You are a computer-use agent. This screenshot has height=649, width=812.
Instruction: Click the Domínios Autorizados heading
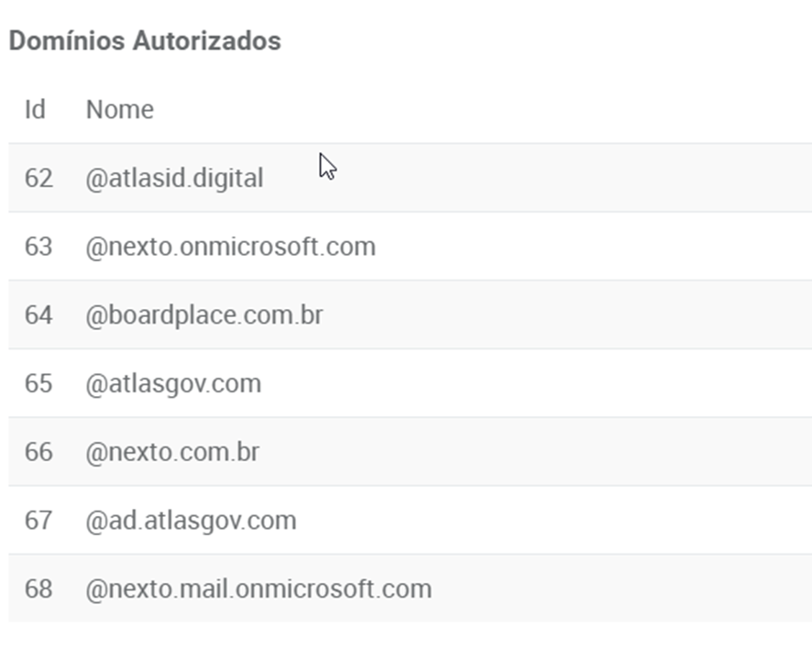pyautogui.click(x=145, y=41)
